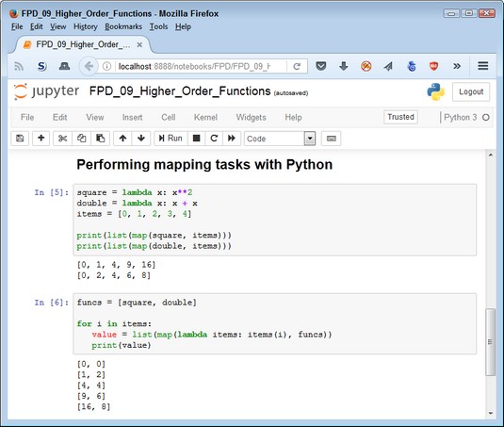
Task: Open Firefox Bookmarks menu
Action: [x=123, y=26]
